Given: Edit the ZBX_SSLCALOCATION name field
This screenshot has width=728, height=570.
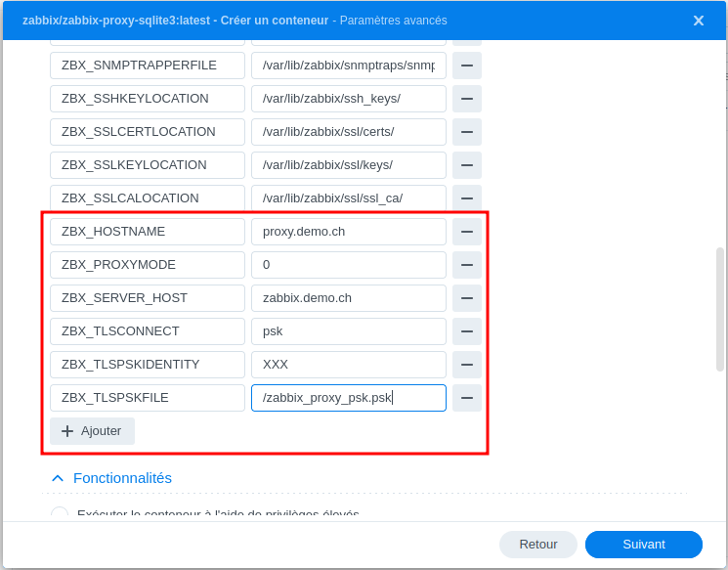Looking at the screenshot, I should tap(148, 198).
